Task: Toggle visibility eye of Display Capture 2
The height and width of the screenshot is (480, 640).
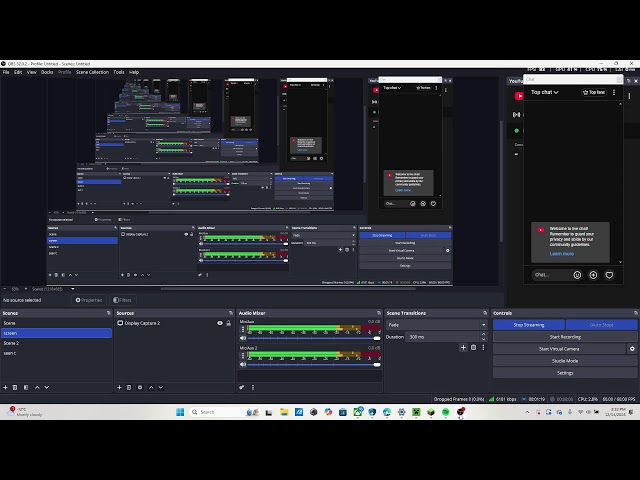Action: (x=220, y=323)
